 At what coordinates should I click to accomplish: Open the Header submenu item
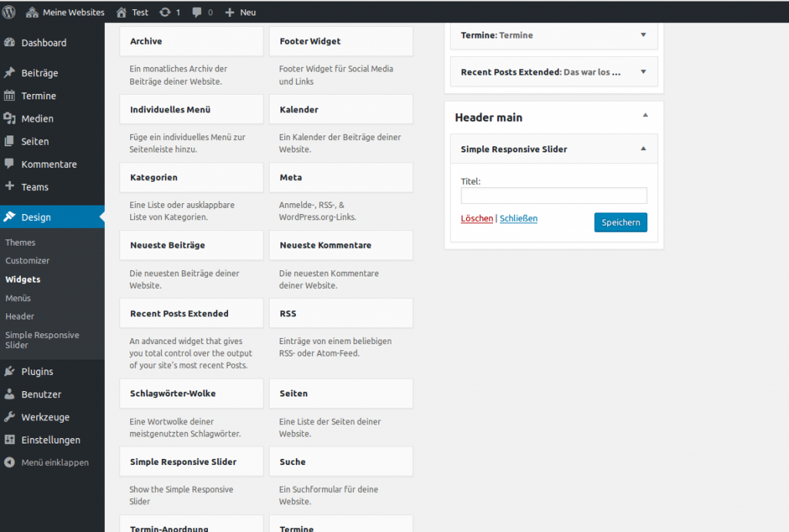point(19,316)
